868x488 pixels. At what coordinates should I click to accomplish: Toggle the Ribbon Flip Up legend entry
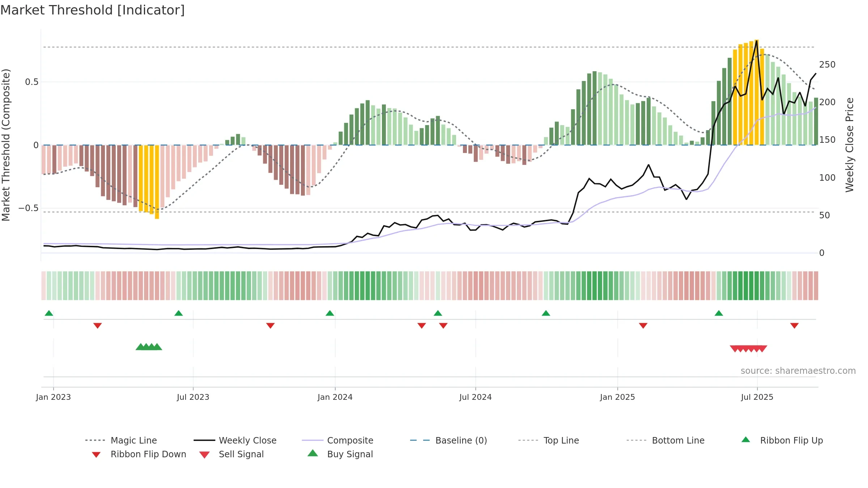coord(782,440)
